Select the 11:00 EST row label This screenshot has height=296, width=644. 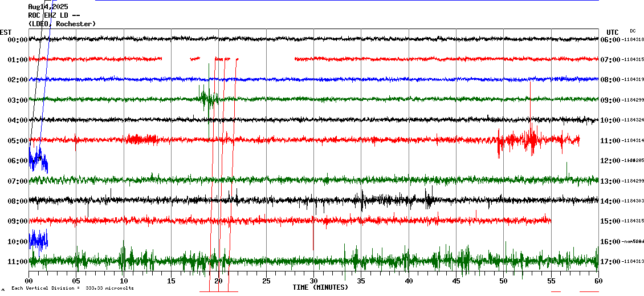[18, 262]
